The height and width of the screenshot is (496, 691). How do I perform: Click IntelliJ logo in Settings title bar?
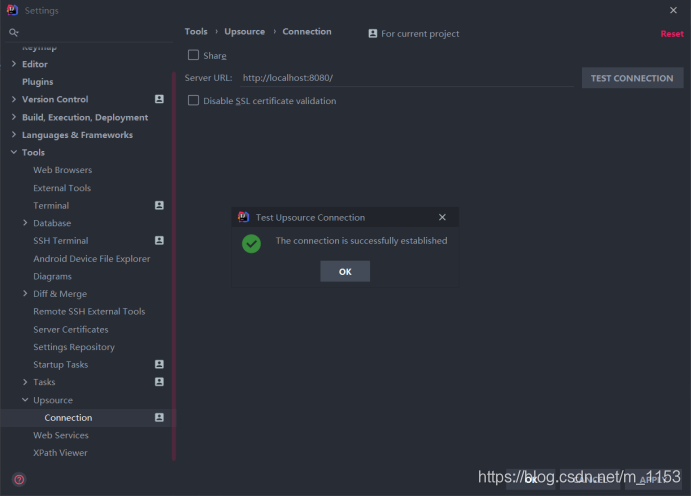pyautogui.click(x=12, y=10)
